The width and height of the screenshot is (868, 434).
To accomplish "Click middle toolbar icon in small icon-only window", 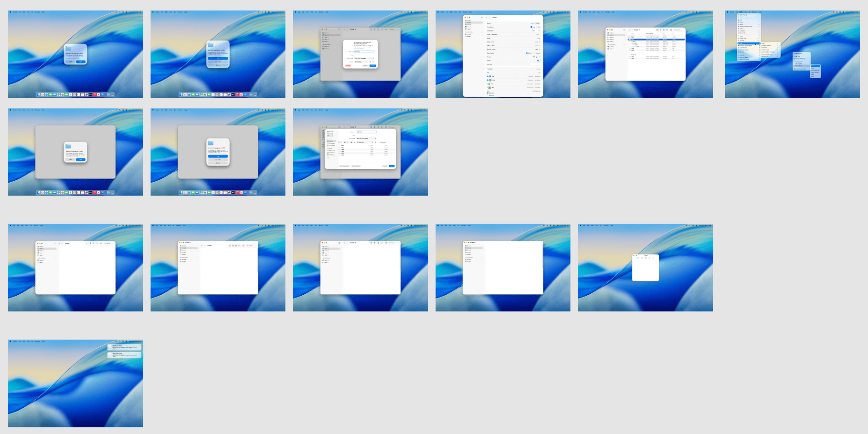I will click(x=646, y=258).
